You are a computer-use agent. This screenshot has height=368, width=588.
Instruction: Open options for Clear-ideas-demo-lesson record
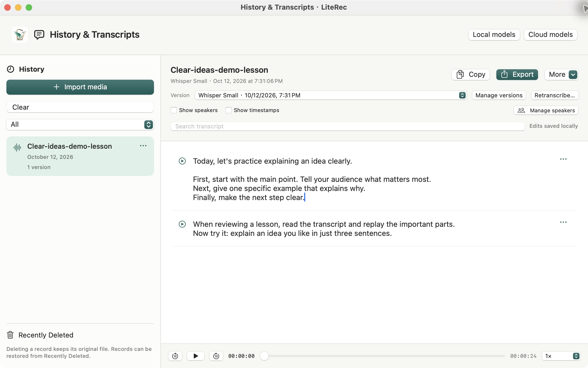[143, 146]
